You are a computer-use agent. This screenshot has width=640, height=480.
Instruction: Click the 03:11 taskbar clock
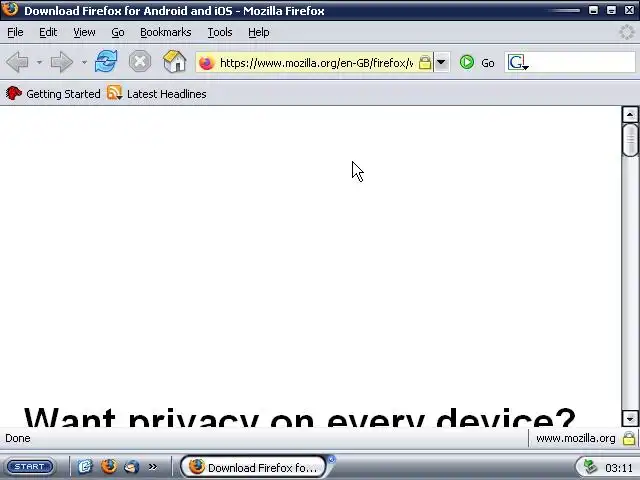click(619, 468)
